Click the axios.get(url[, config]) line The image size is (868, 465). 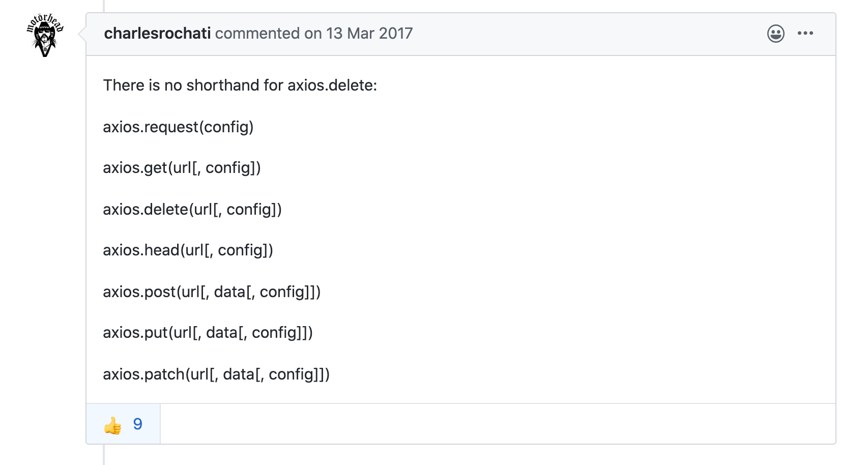pos(182,168)
